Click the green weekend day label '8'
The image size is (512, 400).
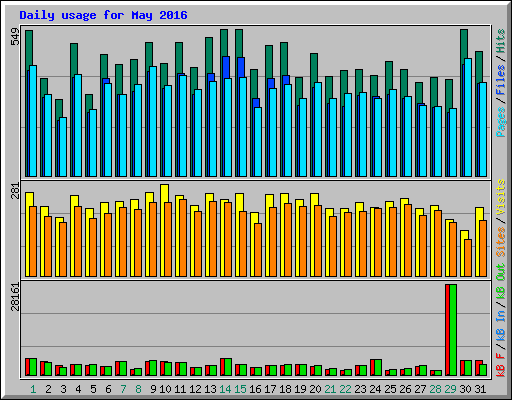click(138, 389)
